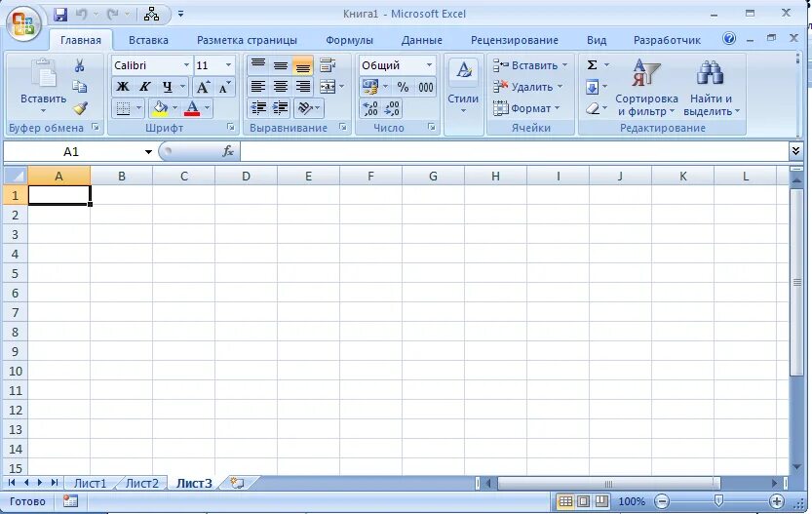Apply percent style format
The image size is (812, 514).
coord(403,87)
